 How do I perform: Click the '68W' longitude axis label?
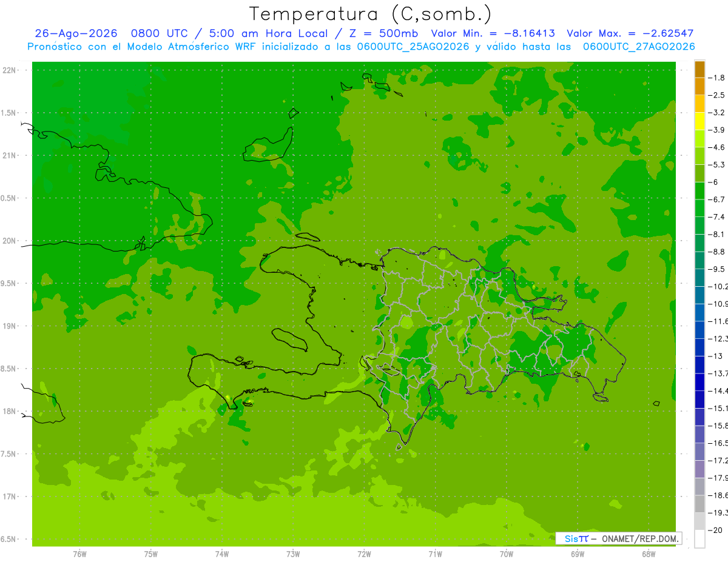coord(649,554)
